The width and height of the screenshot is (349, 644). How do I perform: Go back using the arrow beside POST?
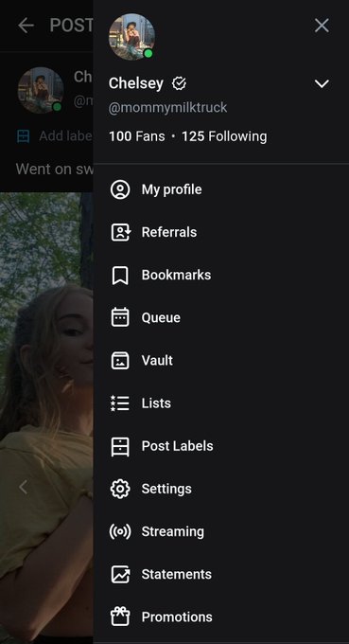click(26, 26)
